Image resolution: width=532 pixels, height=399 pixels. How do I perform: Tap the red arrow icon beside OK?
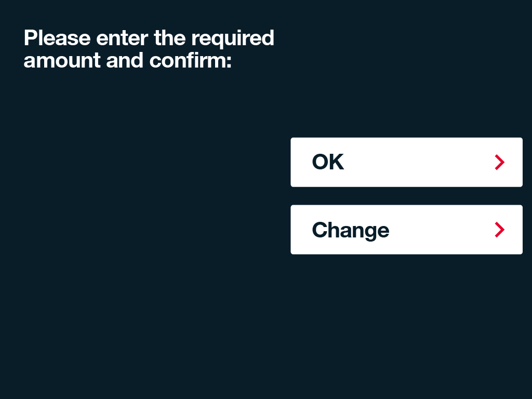click(499, 162)
